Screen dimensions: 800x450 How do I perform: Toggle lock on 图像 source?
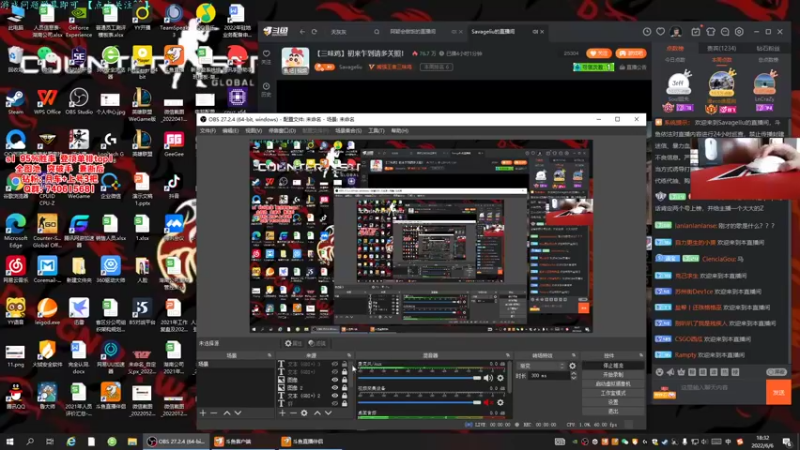(x=344, y=380)
